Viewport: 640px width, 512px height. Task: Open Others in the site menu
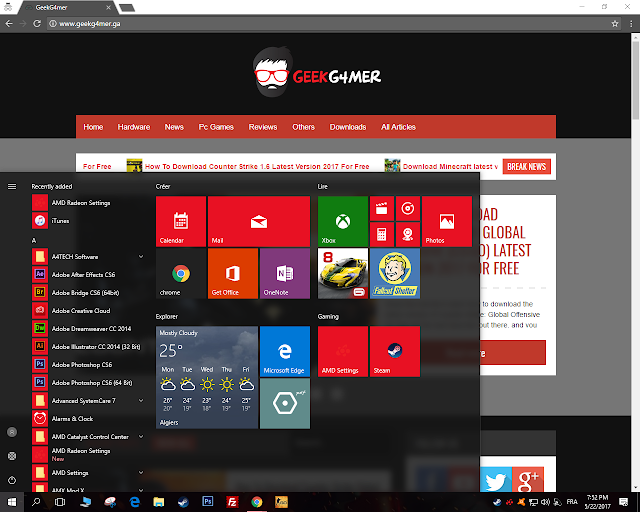click(303, 127)
